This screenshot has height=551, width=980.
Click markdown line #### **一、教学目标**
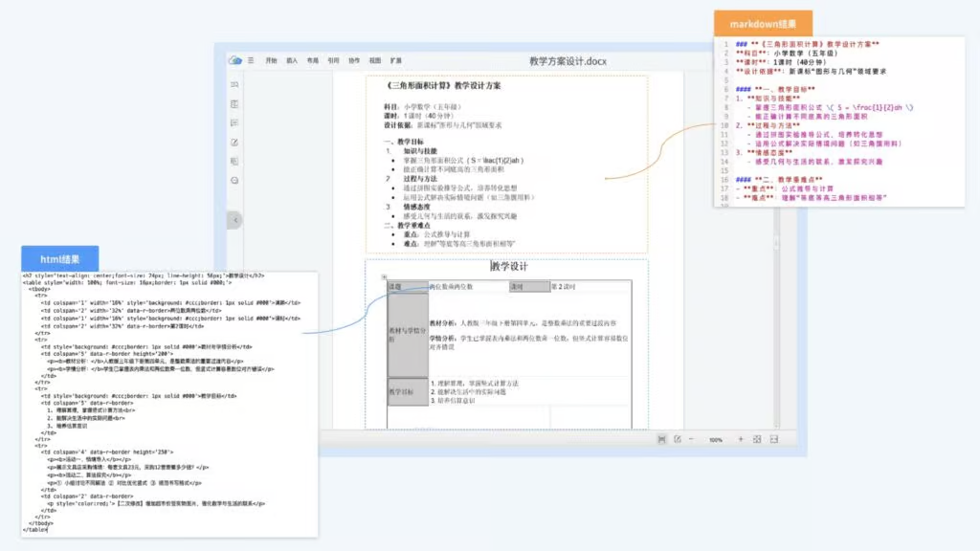pos(775,89)
